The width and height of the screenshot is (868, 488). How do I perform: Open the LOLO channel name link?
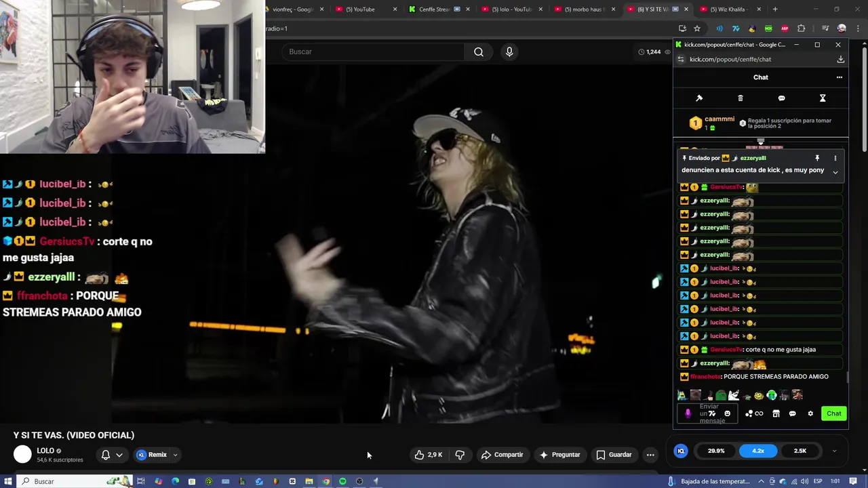pos(45,451)
